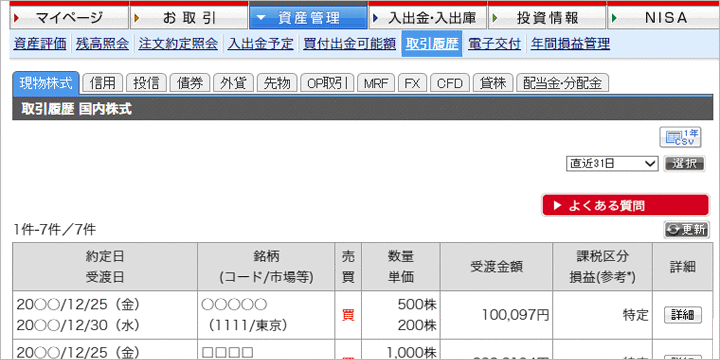Open the 資産管理 main menu
Viewport: 720px width, 360px height.
point(308,17)
